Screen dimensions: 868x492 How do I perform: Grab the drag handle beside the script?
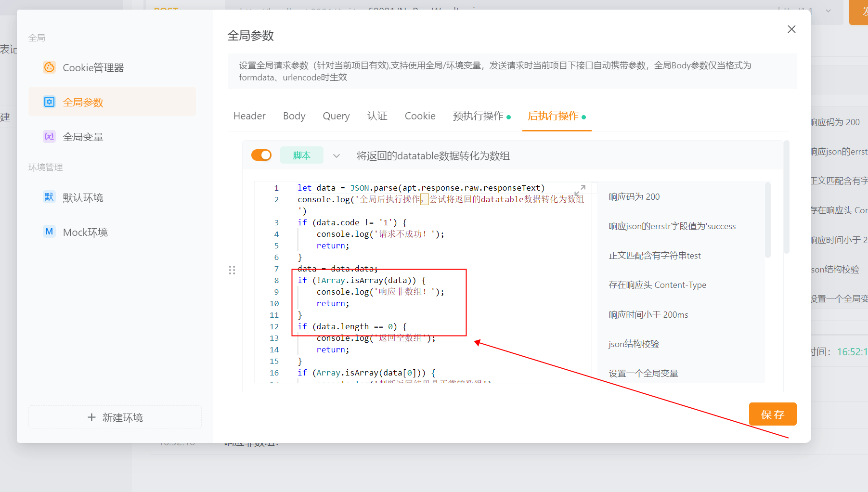click(x=232, y=270)
